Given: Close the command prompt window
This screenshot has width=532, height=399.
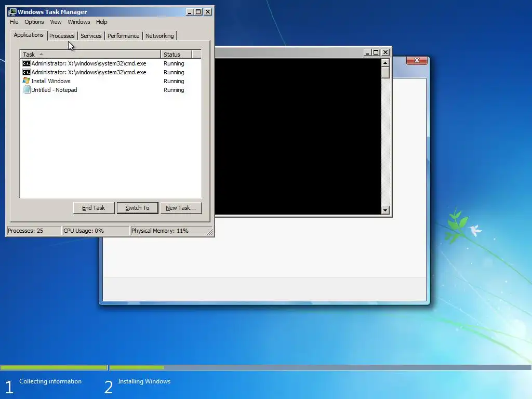Looking at the screenshot, I should point(385,52).
